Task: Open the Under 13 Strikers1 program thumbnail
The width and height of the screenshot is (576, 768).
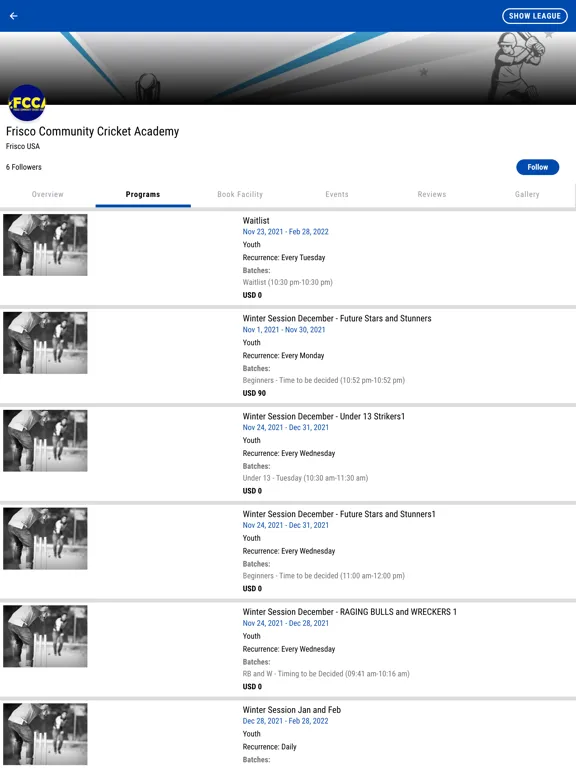Action: (x=45, y=441)
